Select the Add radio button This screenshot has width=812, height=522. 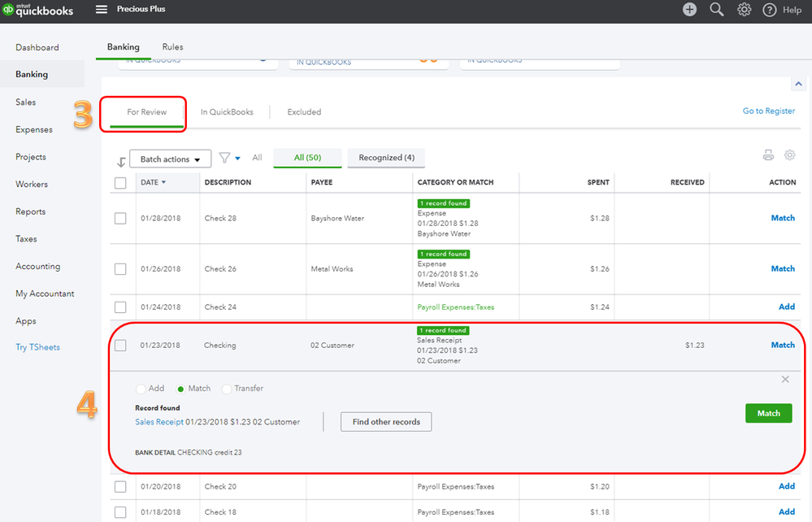click(141, 389)
